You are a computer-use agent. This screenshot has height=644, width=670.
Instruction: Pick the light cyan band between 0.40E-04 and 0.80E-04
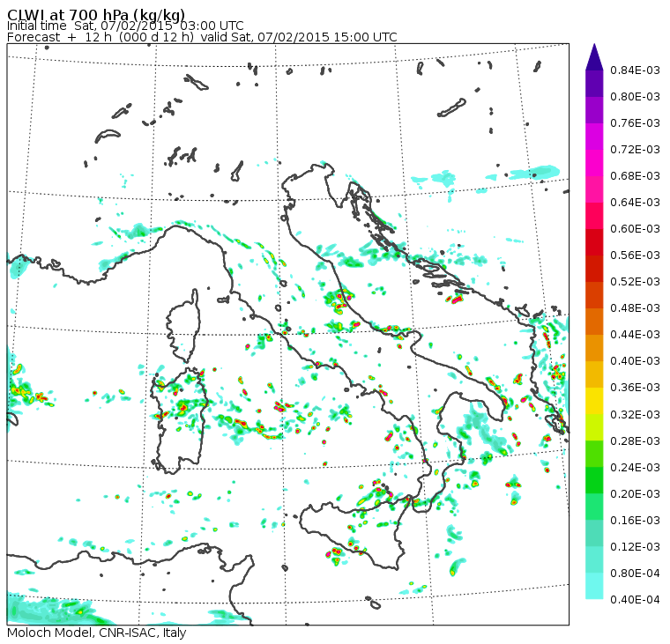pos(594,587)
